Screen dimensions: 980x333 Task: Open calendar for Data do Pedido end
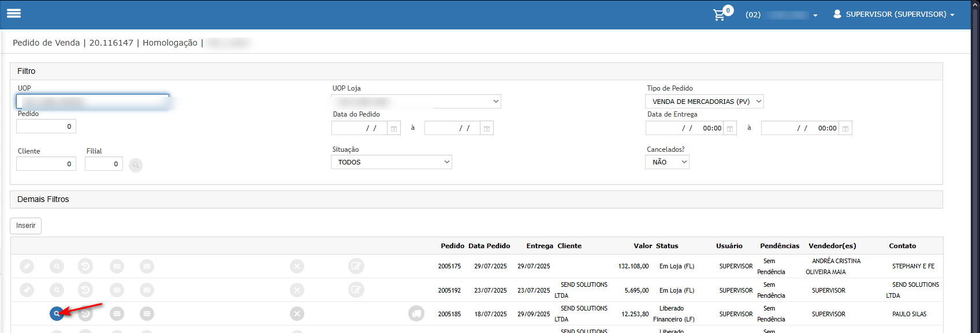487,128
